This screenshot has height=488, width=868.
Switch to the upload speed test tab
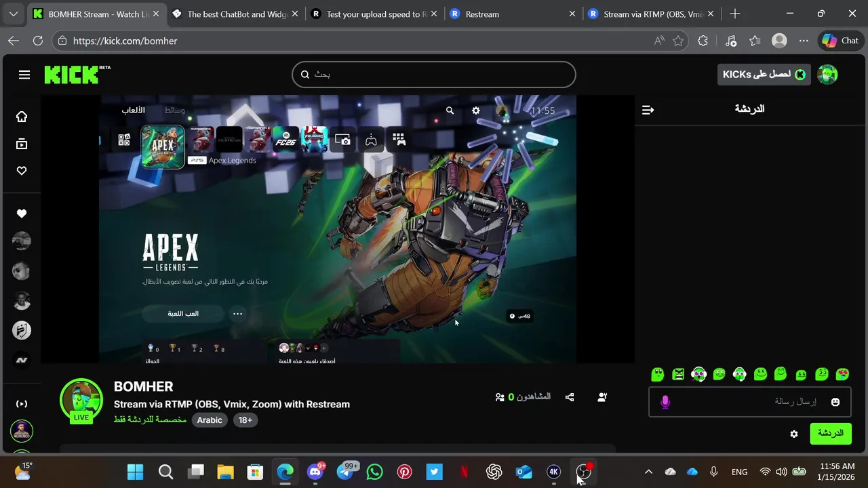point(374,14)
